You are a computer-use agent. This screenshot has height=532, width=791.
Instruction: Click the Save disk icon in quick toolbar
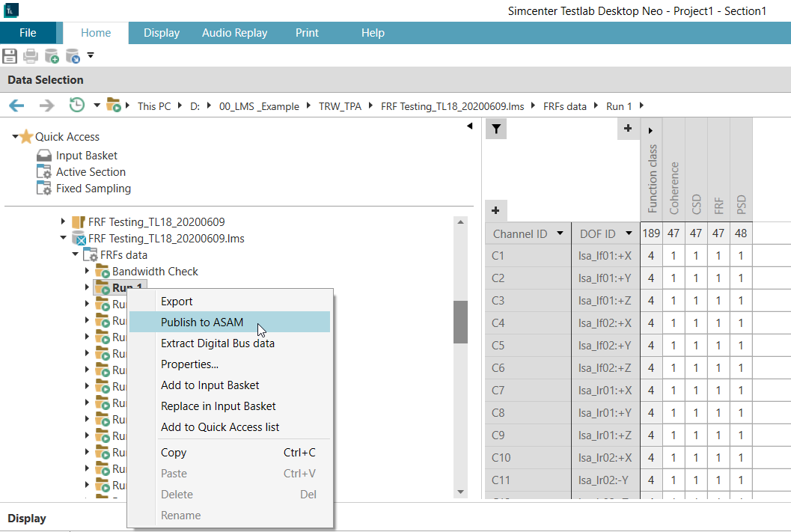click(9, 55)
